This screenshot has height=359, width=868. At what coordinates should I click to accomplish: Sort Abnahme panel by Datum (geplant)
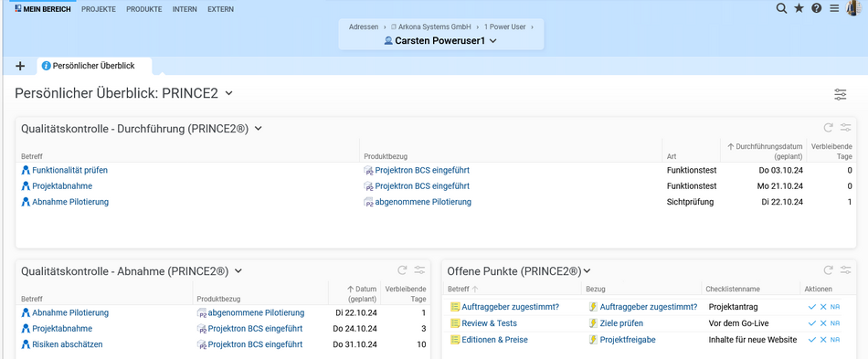click(x=363, y=294)
